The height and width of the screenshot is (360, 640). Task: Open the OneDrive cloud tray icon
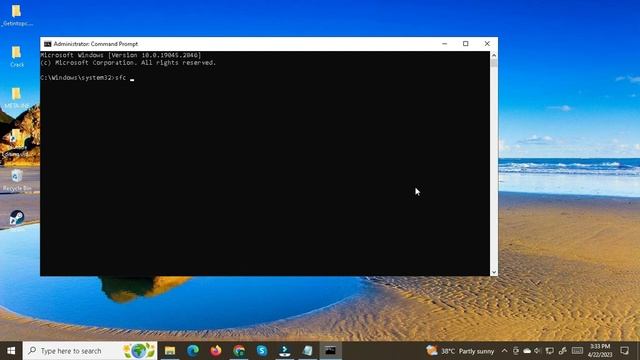click(527, 351)
